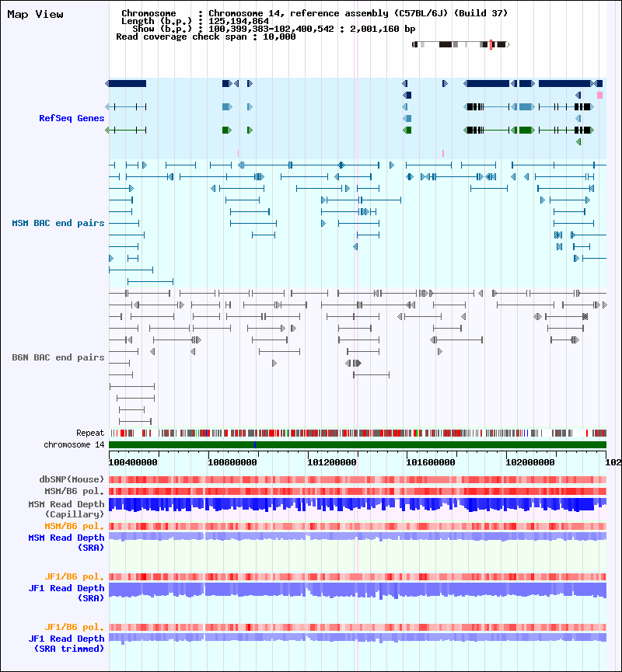Image resolution: width=622 pixels, height=672 pixels.
Task: Click the Read coverage check span text
Action: (206, 37)
